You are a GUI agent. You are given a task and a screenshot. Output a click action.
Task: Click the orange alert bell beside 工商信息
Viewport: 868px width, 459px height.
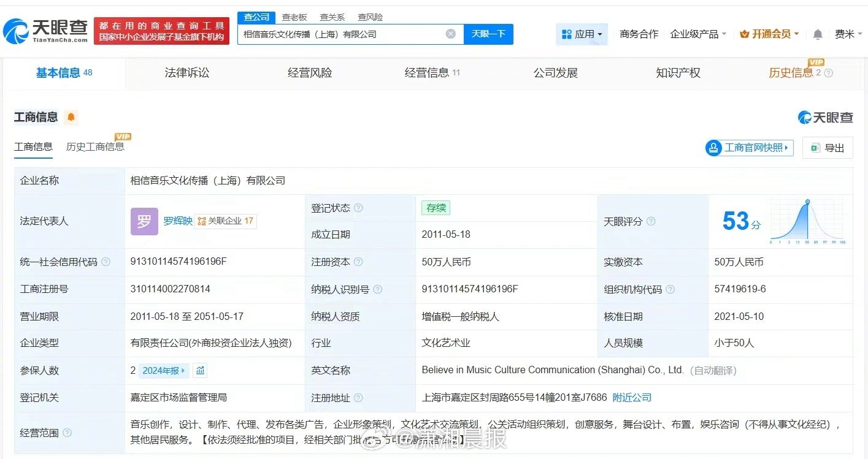71,117
